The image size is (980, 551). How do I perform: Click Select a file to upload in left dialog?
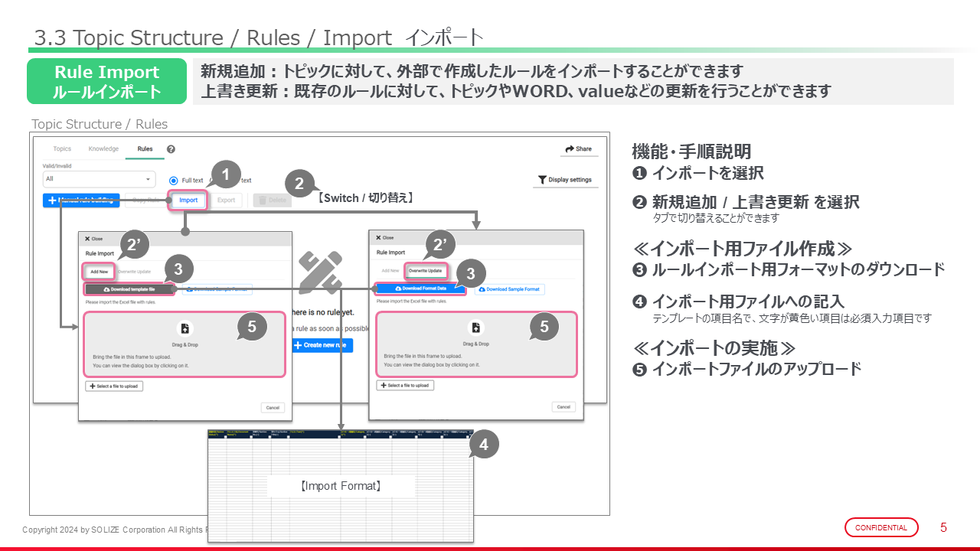[x=114, y=386]
